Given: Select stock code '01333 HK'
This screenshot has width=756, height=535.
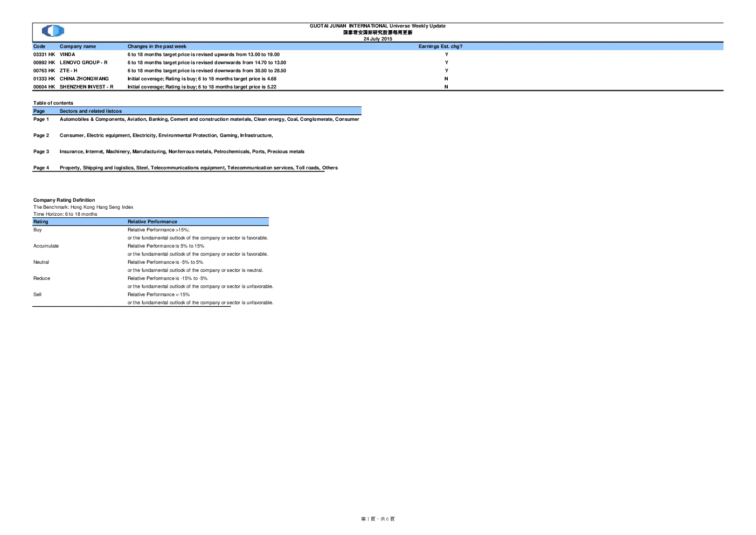Looking at the screenshot, I should coord(44,79).
